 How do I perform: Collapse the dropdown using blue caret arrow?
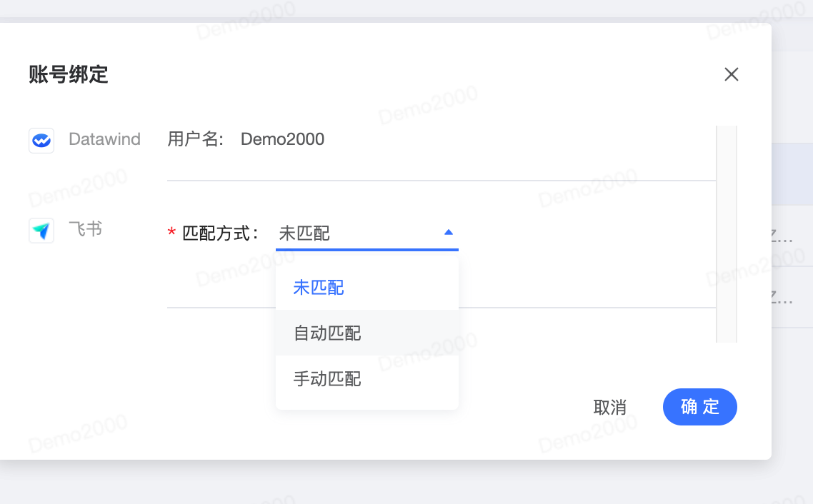click(x=449, y=233)
